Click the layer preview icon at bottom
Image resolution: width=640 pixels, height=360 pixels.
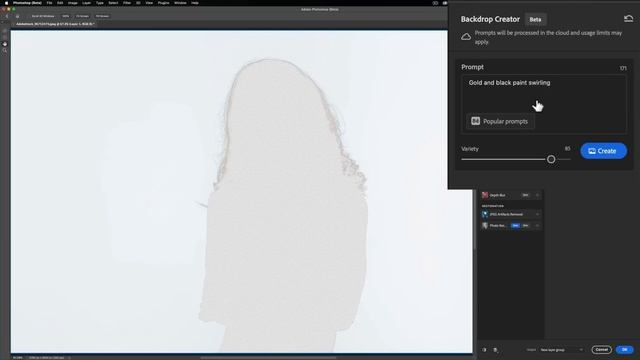(x=495, y=350)
